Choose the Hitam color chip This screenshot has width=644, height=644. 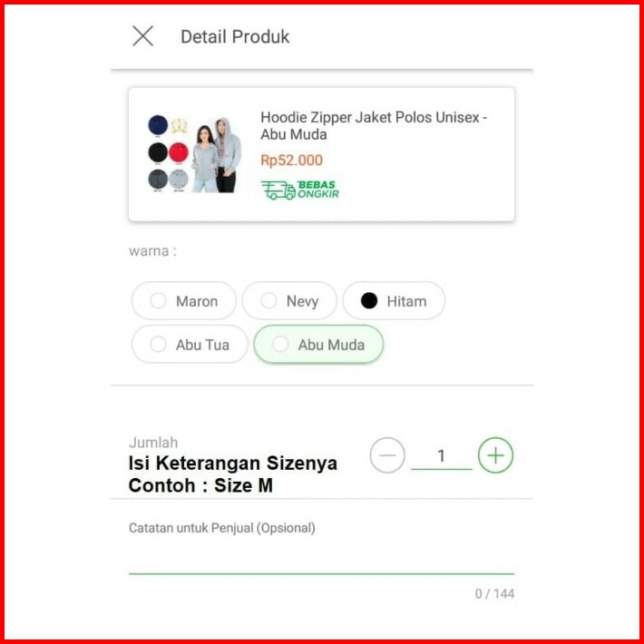click(x=394, y=300)
